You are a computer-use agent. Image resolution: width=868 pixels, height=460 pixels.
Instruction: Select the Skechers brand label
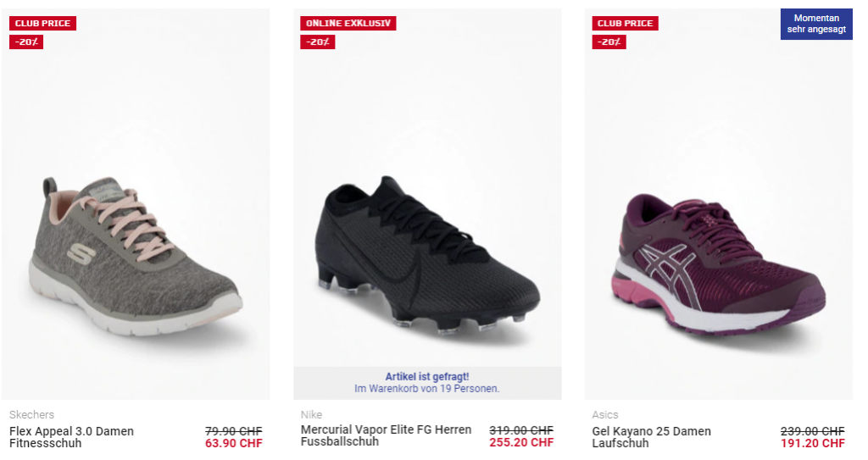coord(31,414)
